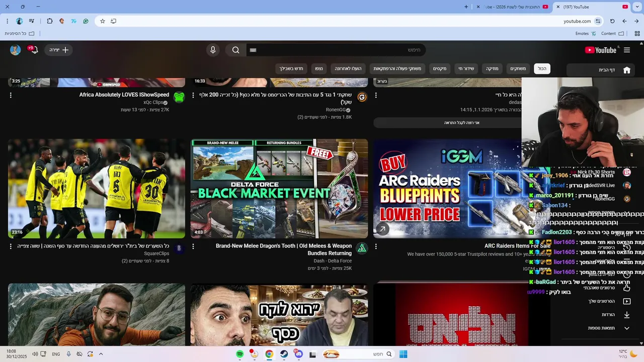Open options for the Delta Force Dragon's Tooth video
The height and width of the screenshot is (362, 644).
pyautogui.click(x=193, y=246)
